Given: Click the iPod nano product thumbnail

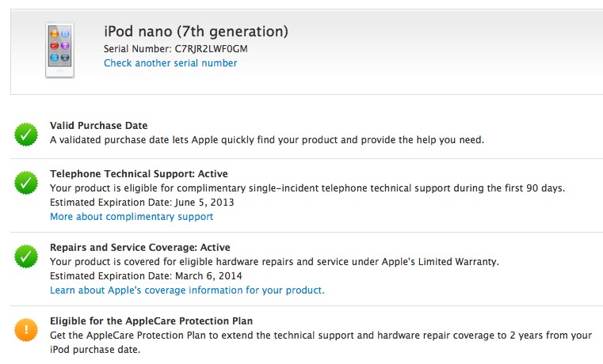Looking at the screenshot, I should [59, 50].
